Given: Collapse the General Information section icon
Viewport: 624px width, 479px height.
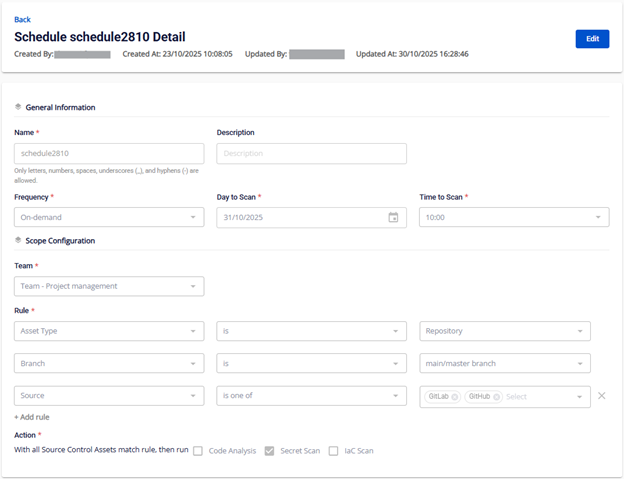Looking at the screenshot, I should point(18,107).
